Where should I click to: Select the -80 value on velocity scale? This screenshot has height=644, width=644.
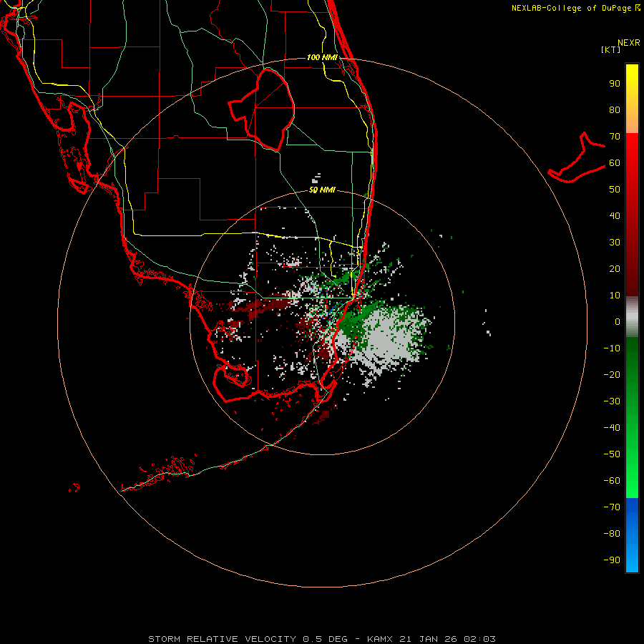click(x=612, y=534)
